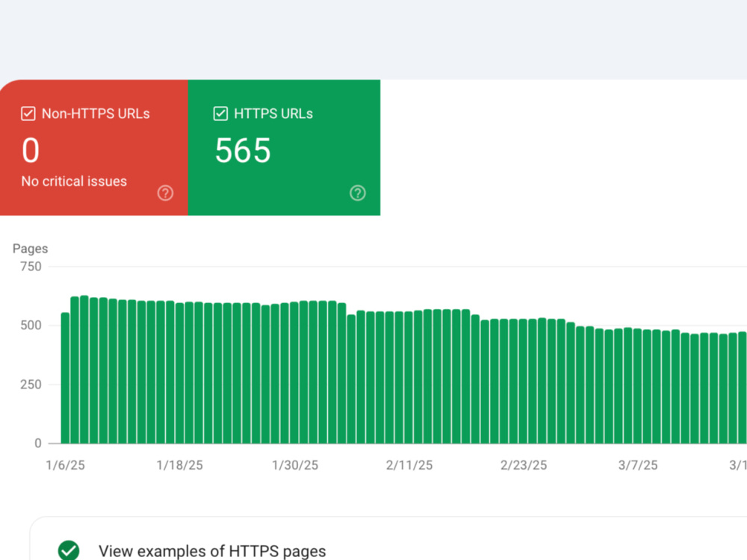This screenshot has width=747, height=560.
Task: Click the 500 y-axis label
Action: coord(31,326)
